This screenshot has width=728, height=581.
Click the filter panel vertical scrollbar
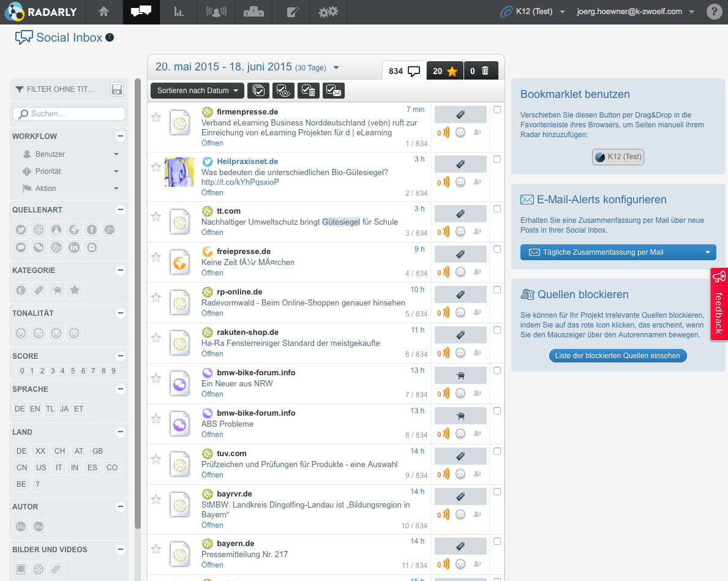pyautogui.click(x=137, y=304)
